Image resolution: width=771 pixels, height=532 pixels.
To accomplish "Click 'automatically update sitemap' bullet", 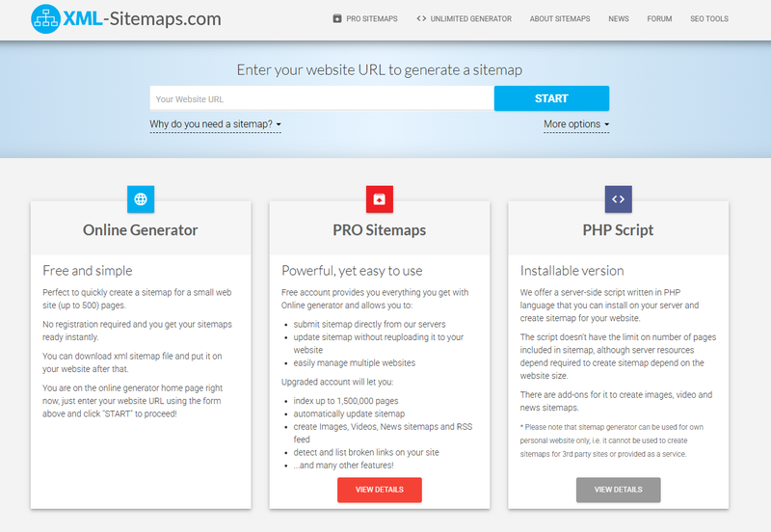I will tap(349, 413).
